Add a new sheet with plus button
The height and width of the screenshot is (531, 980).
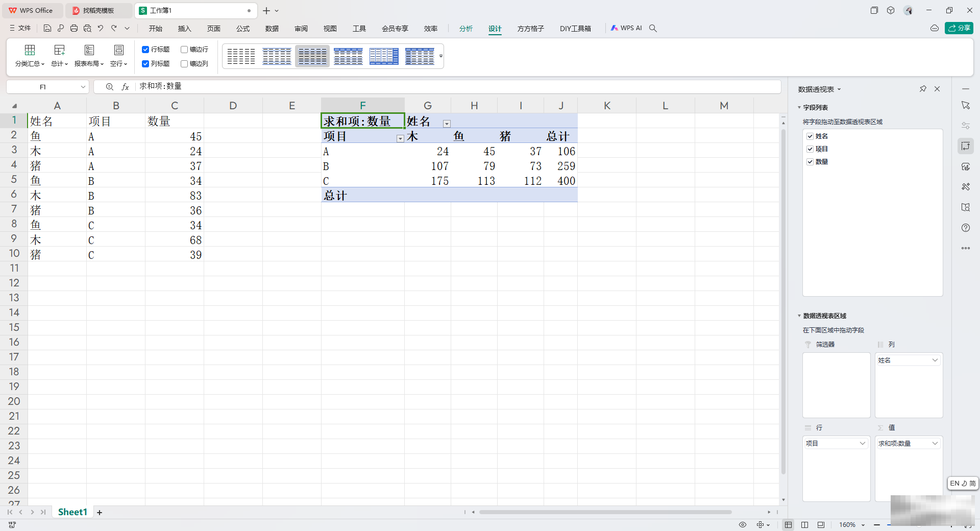100,512
